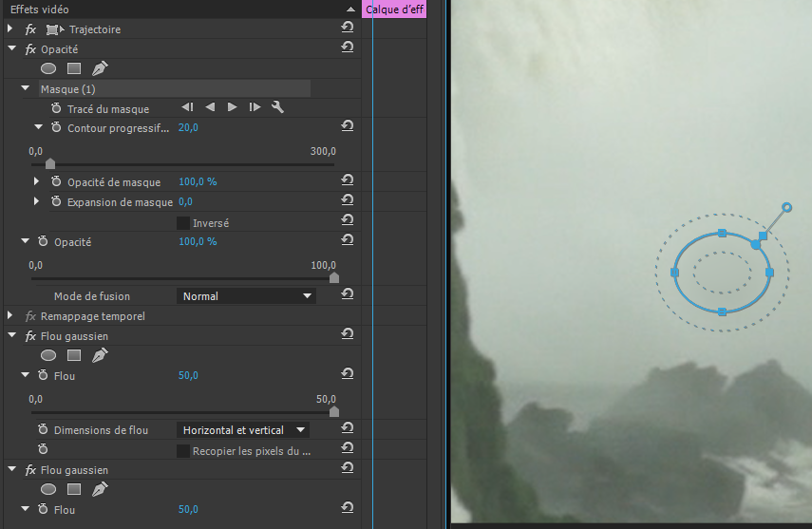Click top vertex of ellipse mask
The image size is (812, 529).
pyautogui.click(x=722, y=234)
